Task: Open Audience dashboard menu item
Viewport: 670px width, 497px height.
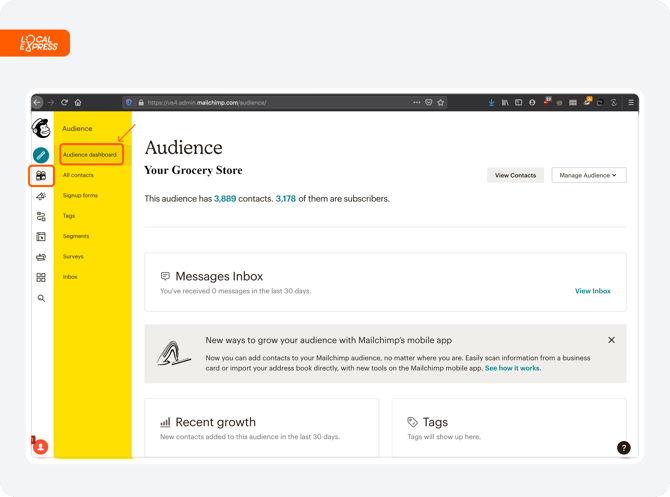Action: [90, 155]
